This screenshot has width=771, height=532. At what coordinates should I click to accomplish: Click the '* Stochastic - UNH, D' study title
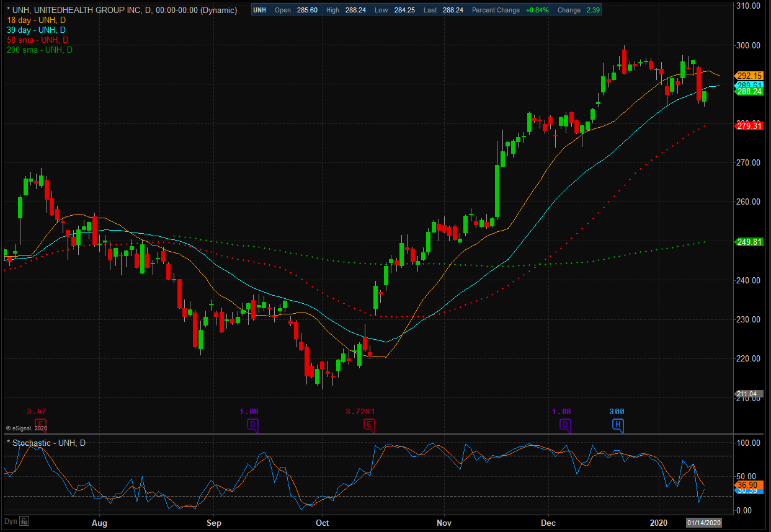[x=46, y=442]
